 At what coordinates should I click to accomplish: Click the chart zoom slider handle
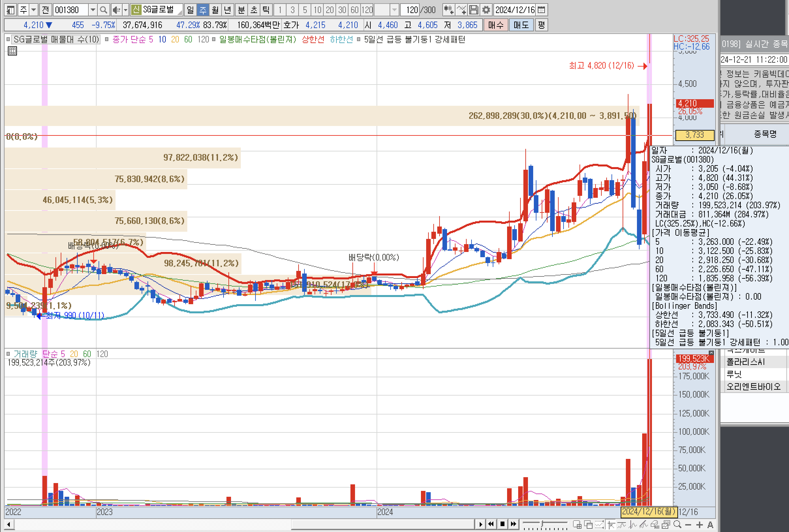pos(542,524)
